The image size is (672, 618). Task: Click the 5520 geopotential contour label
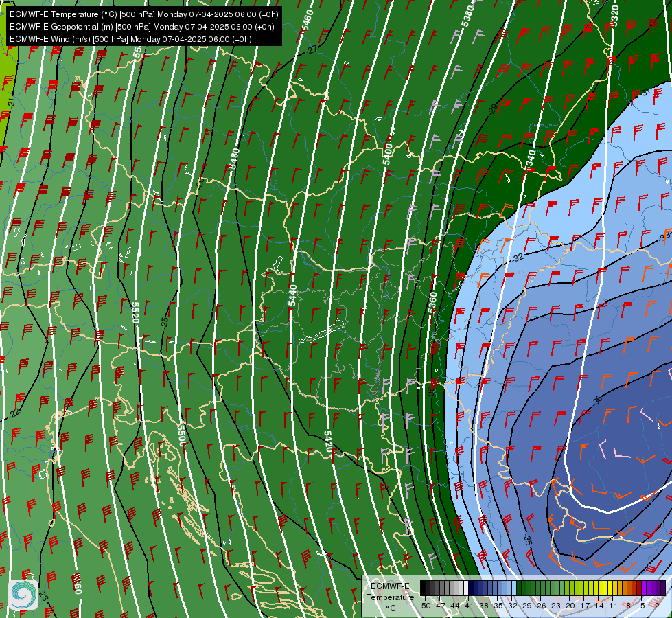135,312
